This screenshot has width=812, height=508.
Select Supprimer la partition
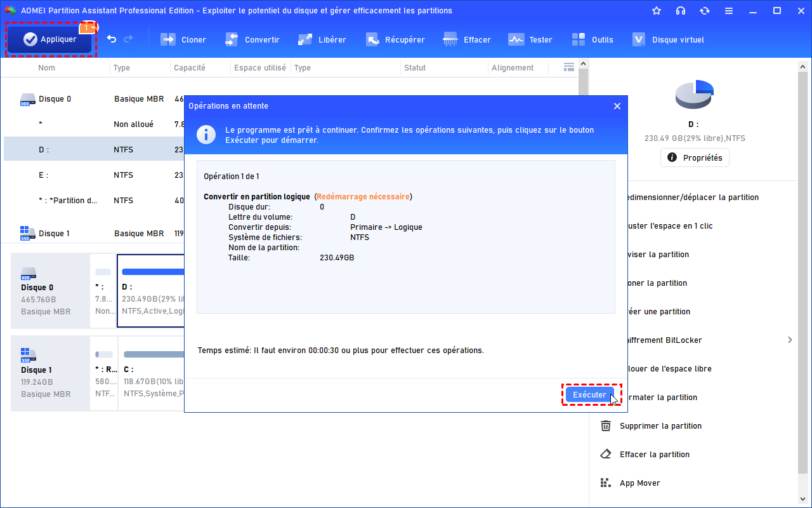click(x=660, y=425)
